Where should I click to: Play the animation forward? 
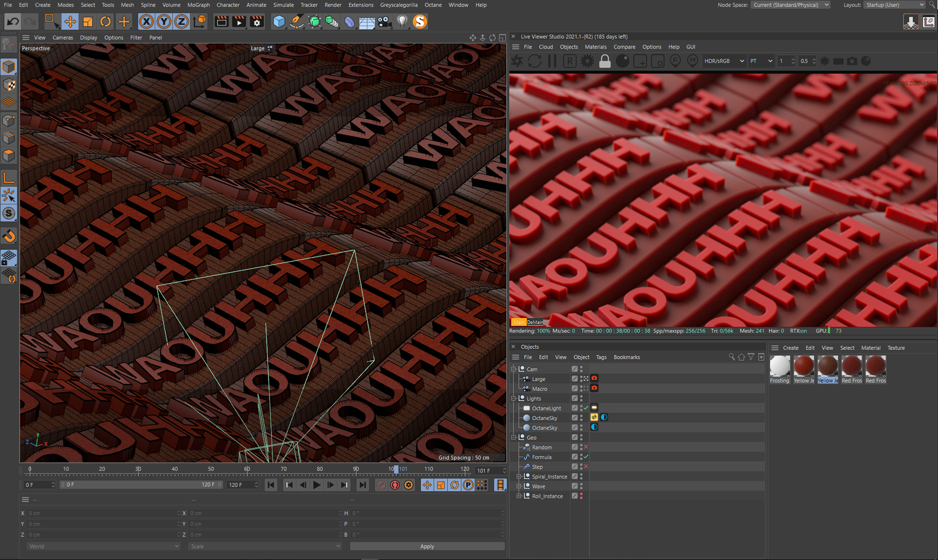click(317, 485)
